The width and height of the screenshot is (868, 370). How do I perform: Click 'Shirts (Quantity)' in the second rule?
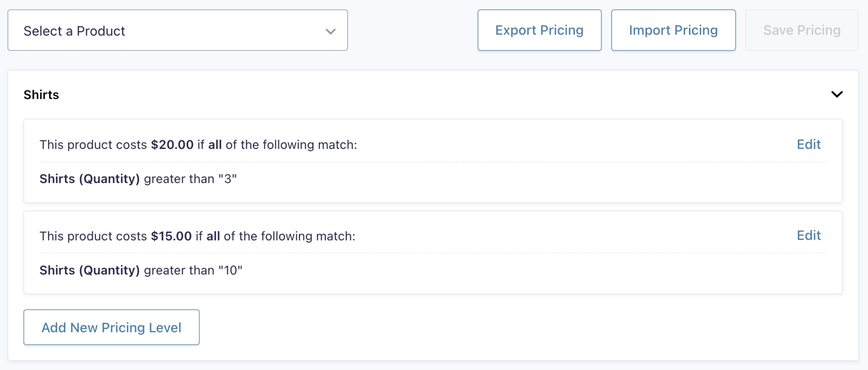click(x=90, y=270)
